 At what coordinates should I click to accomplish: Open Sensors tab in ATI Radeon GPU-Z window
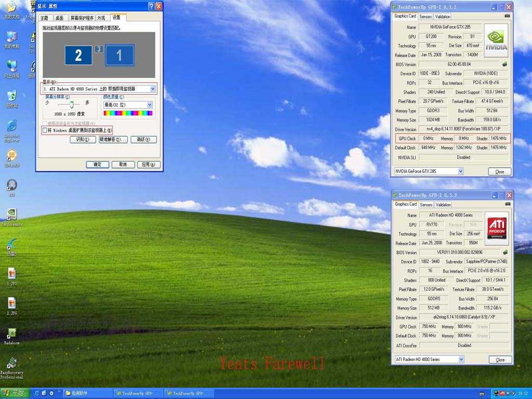tap(426, 205)
